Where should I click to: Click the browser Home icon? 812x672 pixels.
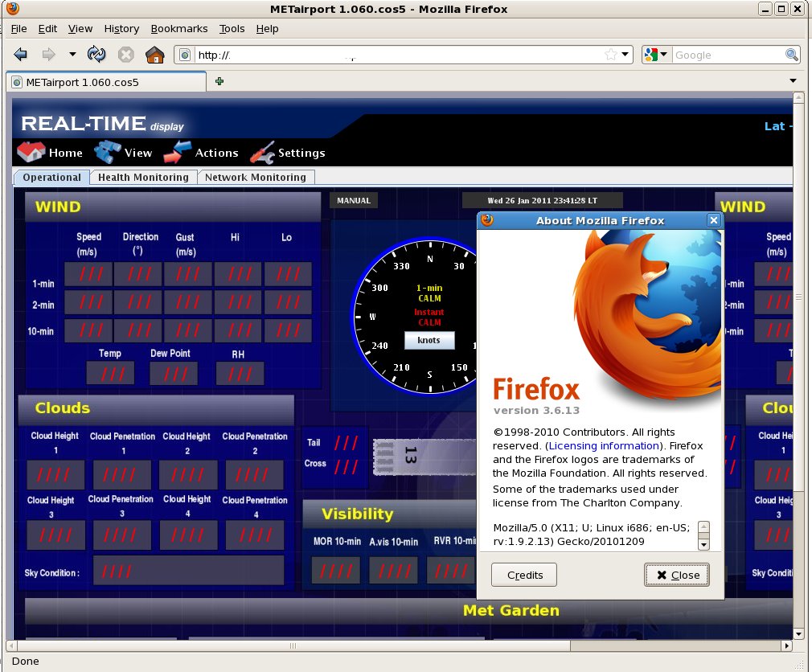coord(154,55)
